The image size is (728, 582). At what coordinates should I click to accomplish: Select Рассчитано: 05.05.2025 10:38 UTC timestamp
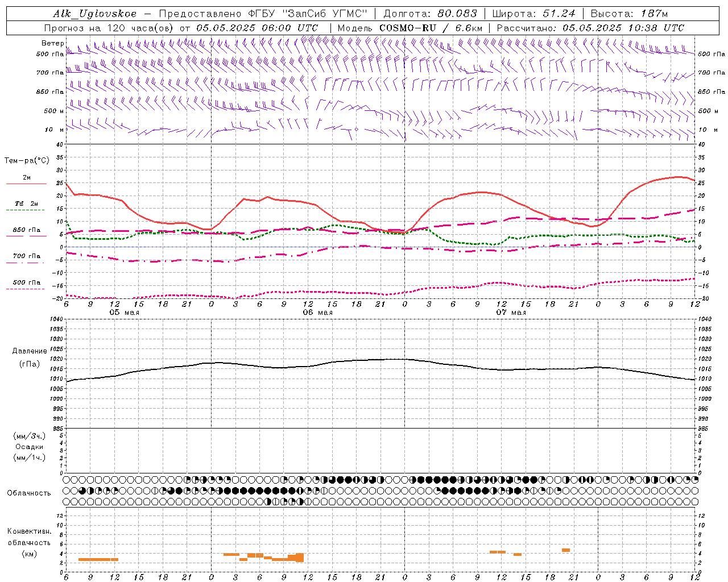click(x=590, y=28)
